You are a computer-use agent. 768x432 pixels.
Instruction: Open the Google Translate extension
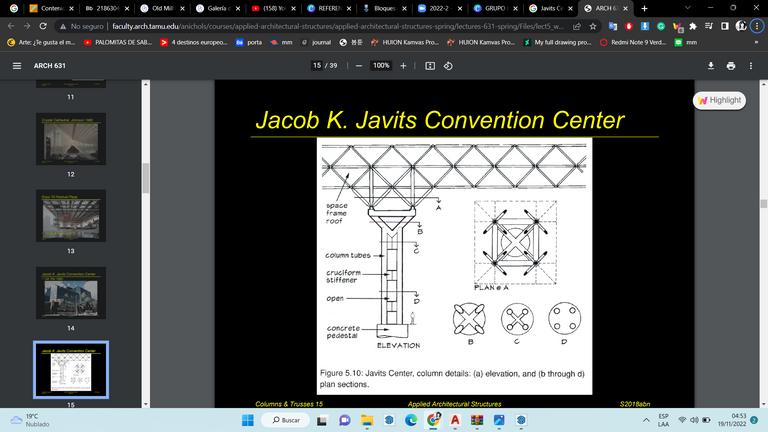(613, 26)
